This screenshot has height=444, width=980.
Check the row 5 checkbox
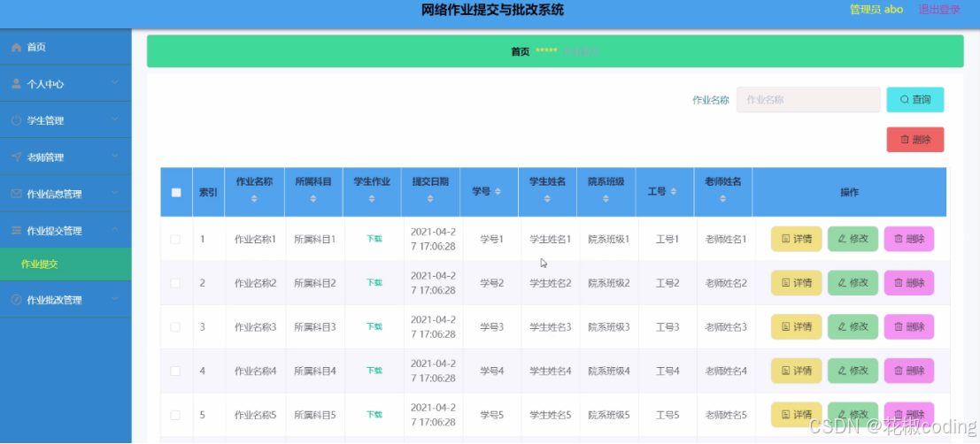[175, 415]
